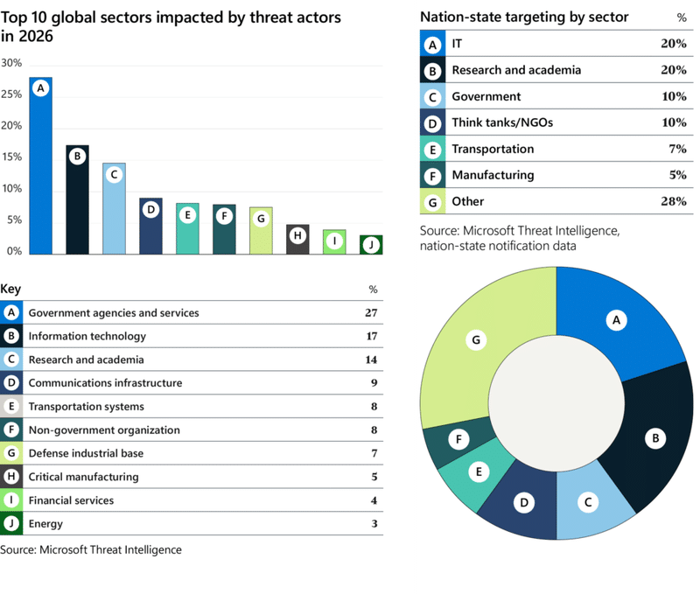This screenshot has width=700, height=594.
Task: Click 'Non-government organization' in the Key
Action: (104, 430)
